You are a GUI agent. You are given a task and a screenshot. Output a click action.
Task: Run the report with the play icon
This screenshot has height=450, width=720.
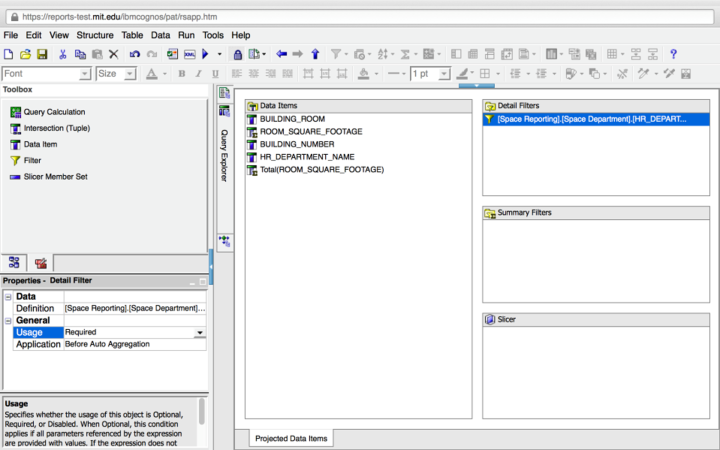[205, 54]
